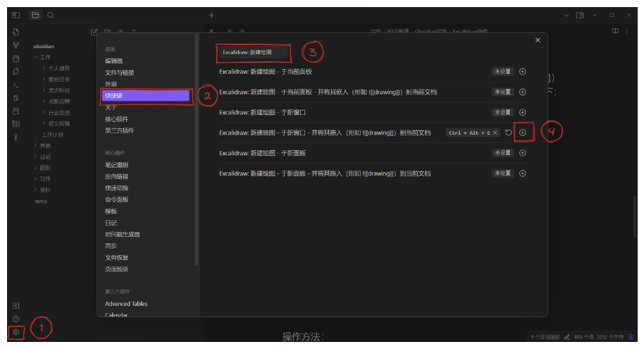The width and height of the screenshot is (644, 349).
Task: Click the obsidian vault name
Action: click(44, 46)
